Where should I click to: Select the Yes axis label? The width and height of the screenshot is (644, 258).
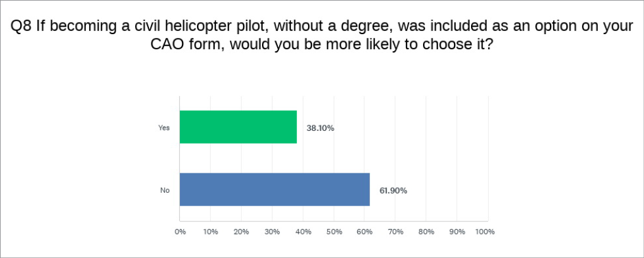click(x=164, y=128)
